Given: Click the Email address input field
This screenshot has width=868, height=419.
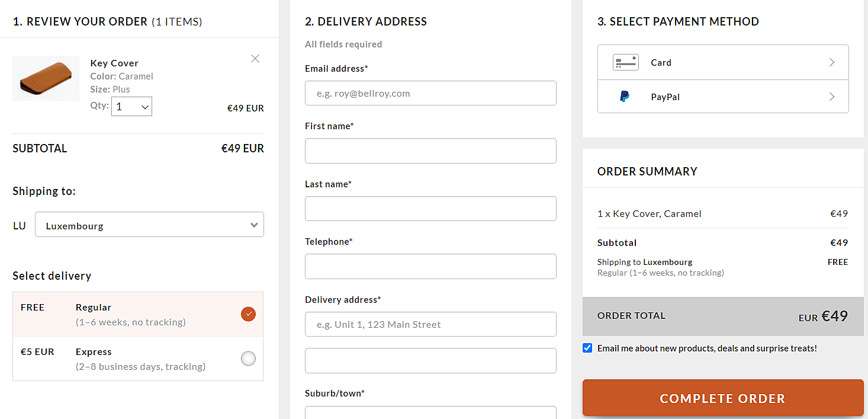Looking at the screenshot, I should click(x=430, y=93).
